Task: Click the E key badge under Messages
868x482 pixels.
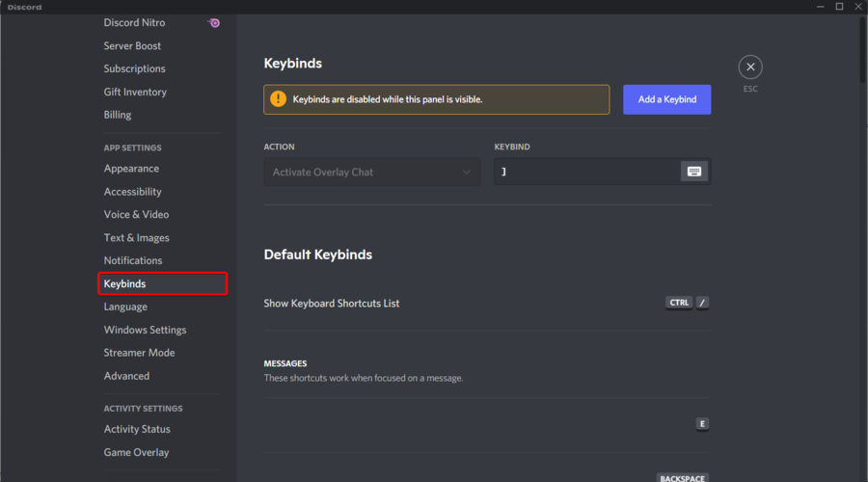Action: (x=702, y=424)
